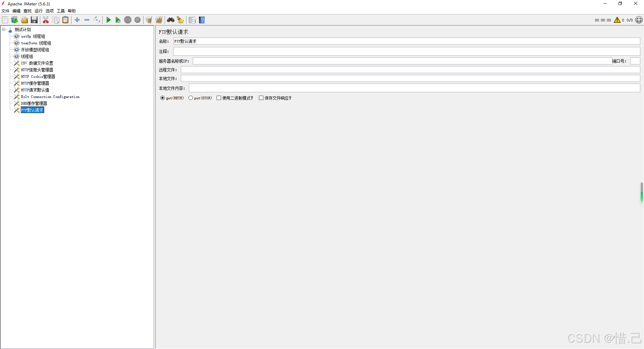Screen dimensions: 644x349
Task: Save the test plan with floppy icon
Action: click(x=34, y=20)
